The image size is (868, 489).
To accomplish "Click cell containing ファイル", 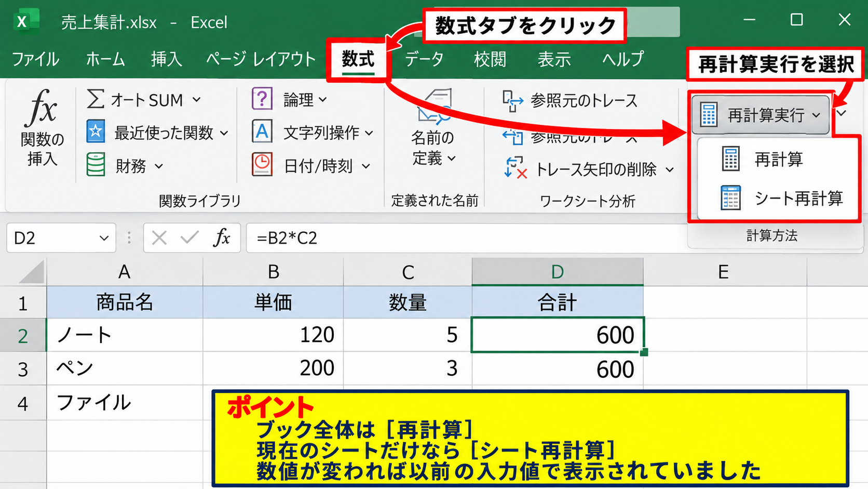I will coord(125,403).
